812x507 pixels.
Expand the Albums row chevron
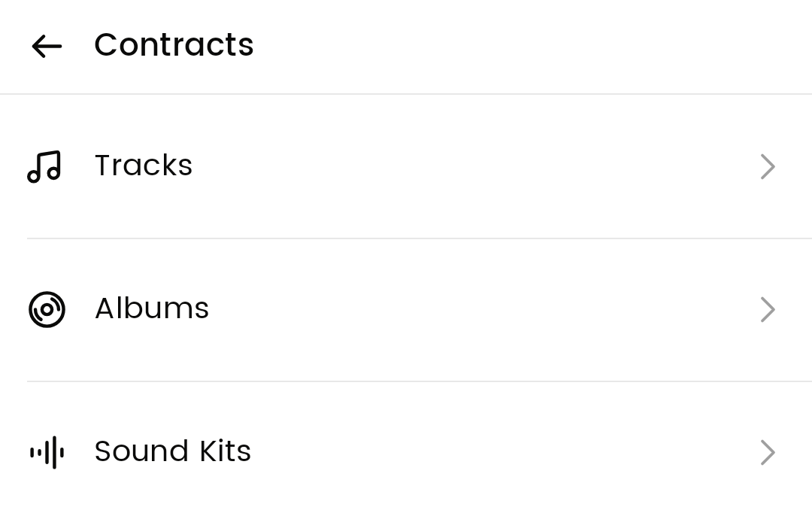(768, 309)
